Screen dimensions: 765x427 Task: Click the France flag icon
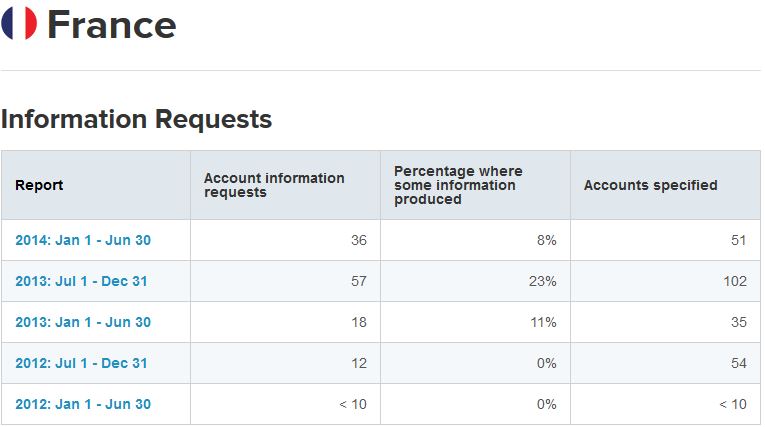(x=19, y=23)
